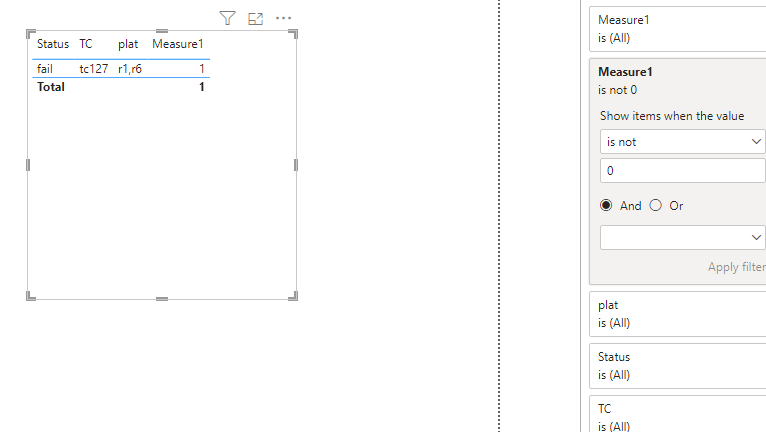The image size is (766, 432).
Task: Click the 'Show items when the value' label
Action: pyautogui.click(x=672, y=116)
